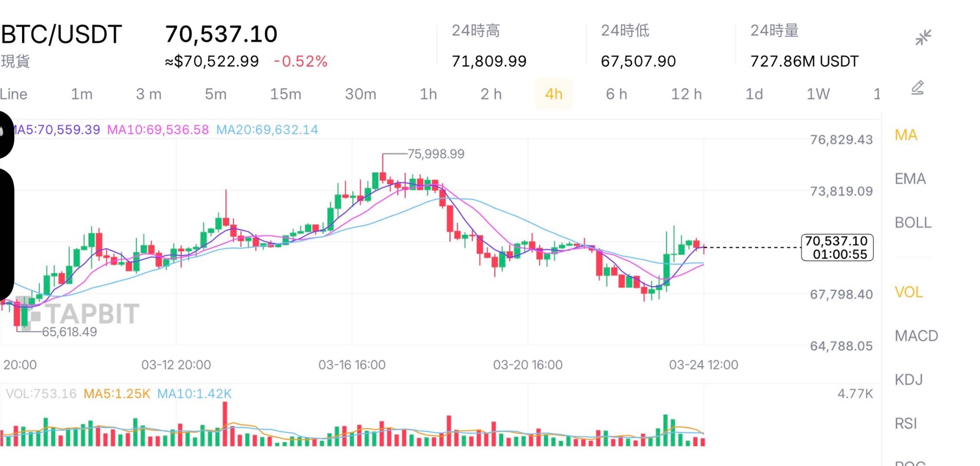This screenshot has height=466, width=980.
Task: Open the BTC/USDT trading pair selector
Action: point(61,35)
